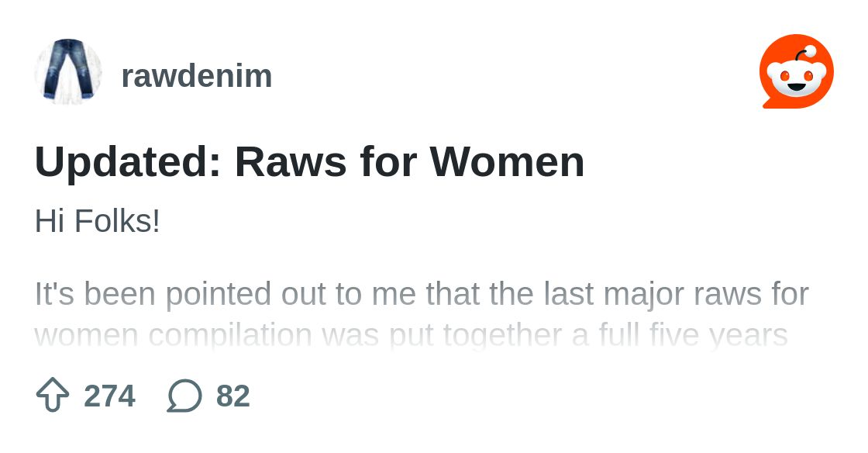The image size is (868, 453).
Task: Click the rawdenim jeans avatar
Action: pyautogui.click(x=68, y=71)
